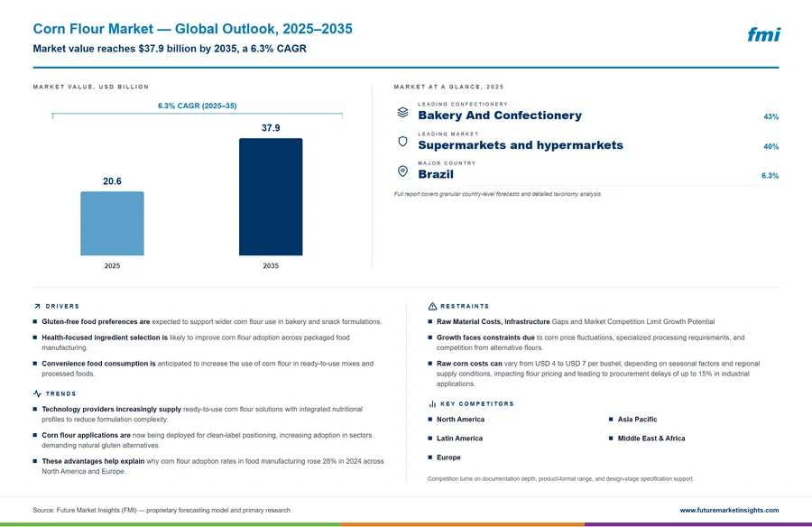
Task: Click the 20.6 value above the 2025 bar
Action: tap(112, 181)
